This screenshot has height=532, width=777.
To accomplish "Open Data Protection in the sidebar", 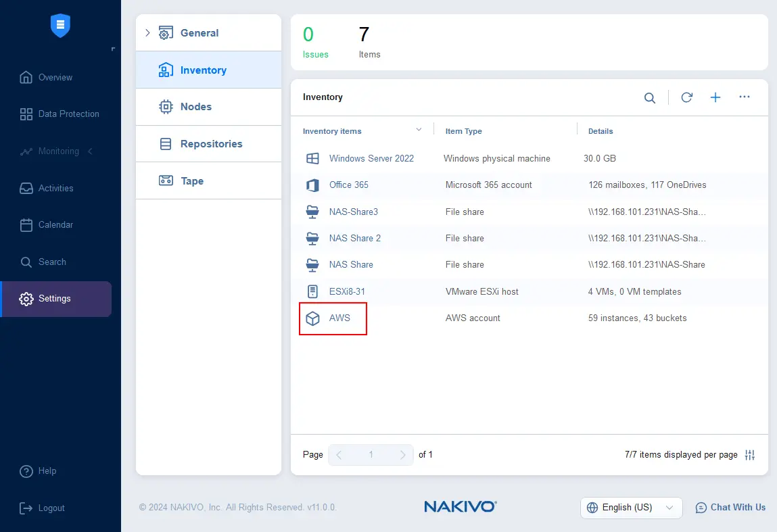I will (x=60, y=114).
